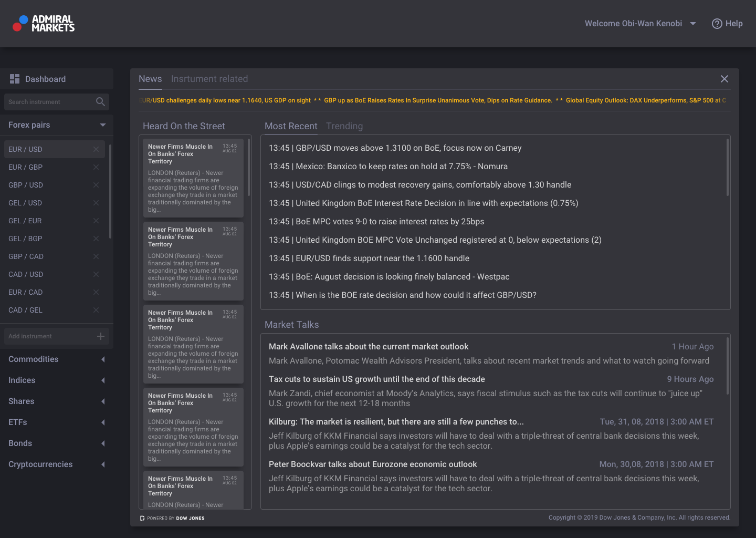Switch to the News tab
Image resolution: width=756 pixels, height=538 pixels.
pyautogui.click(x=150, y=79)
